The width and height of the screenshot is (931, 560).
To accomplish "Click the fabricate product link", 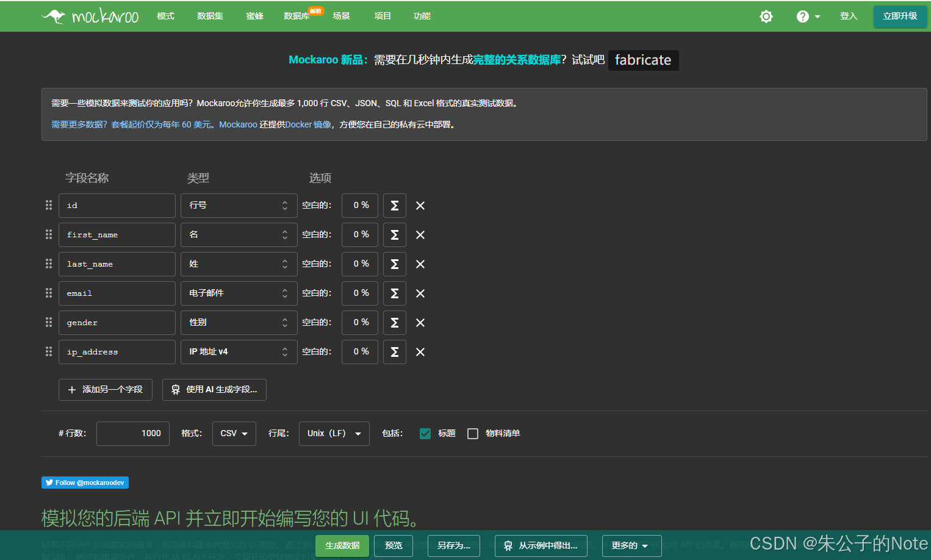I will click(x=643, y=60).
